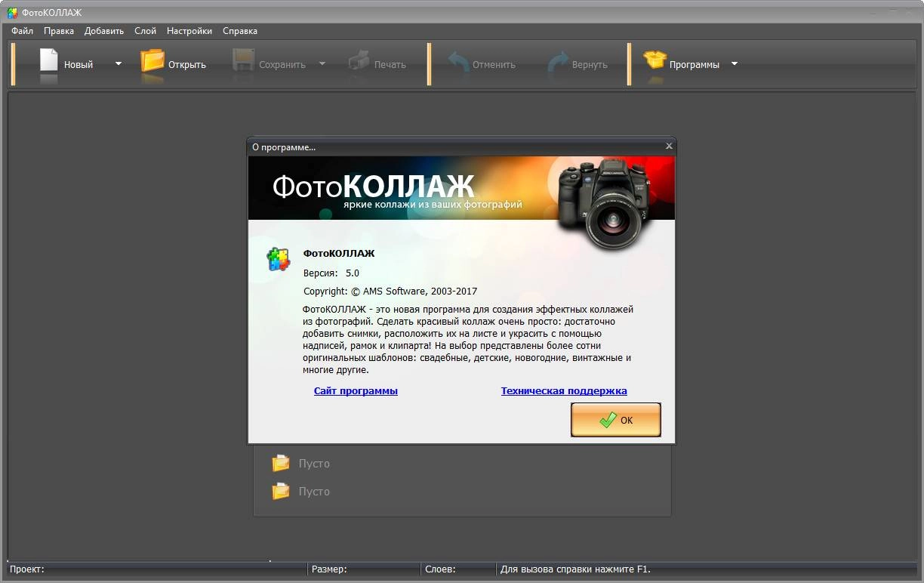Click the ФотоКОЛЛАЖ puzzle icon in dialog

[278, 259]
